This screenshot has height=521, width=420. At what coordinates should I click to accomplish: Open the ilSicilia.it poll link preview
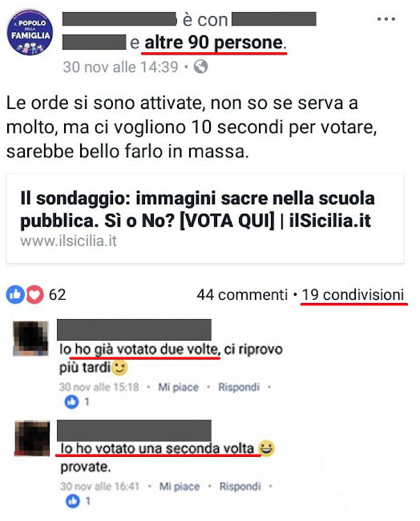204,218
